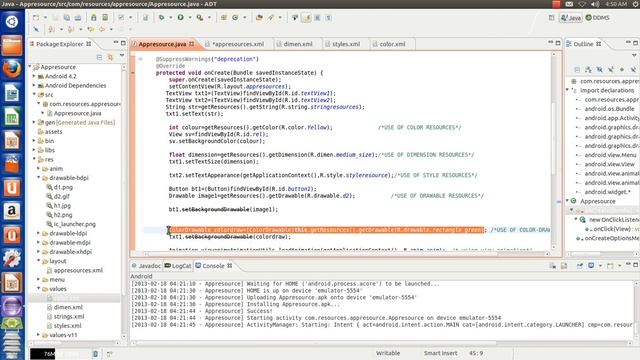Screen dimensions: 640x360
Task: Toggle Block Selection Mode toolbar button
Action: point(317,18)
